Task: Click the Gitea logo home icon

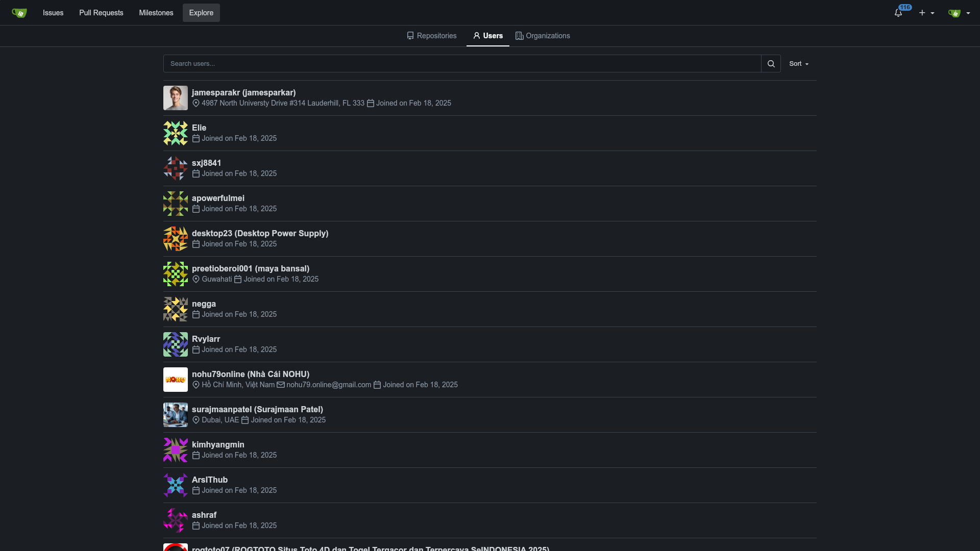Action: [x=19, y=13]
